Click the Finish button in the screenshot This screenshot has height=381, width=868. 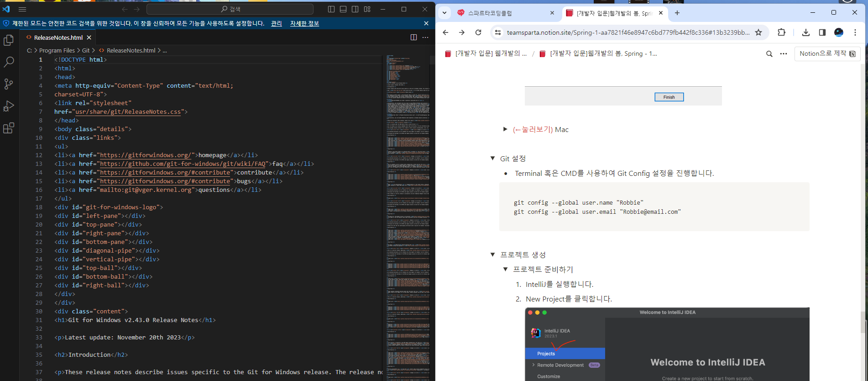click(669, 97)
